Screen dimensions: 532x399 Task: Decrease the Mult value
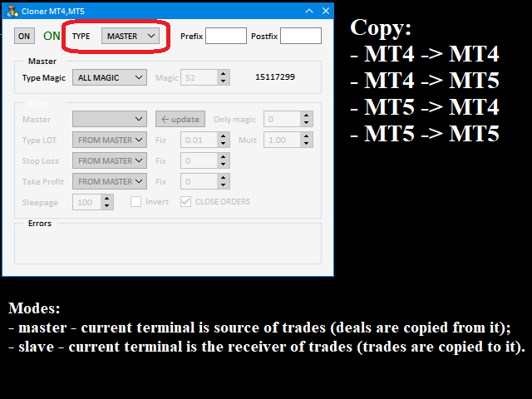307,144
